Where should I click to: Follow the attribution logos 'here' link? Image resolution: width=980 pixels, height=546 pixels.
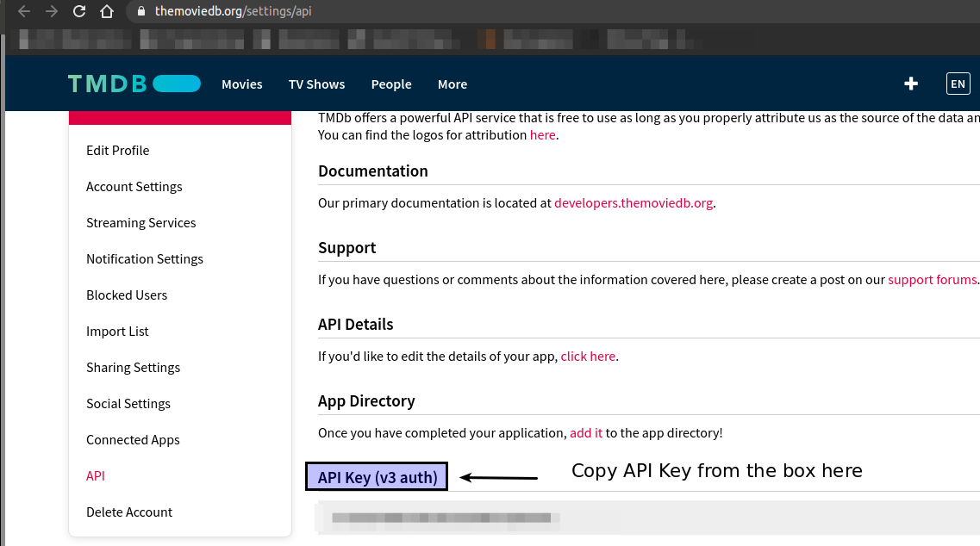point(542,135)
